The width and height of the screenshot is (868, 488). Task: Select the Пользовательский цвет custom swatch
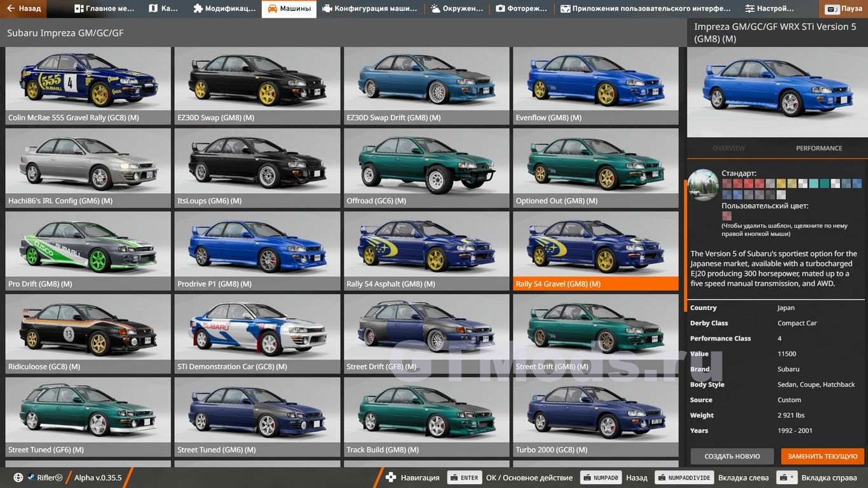[727, 216]
